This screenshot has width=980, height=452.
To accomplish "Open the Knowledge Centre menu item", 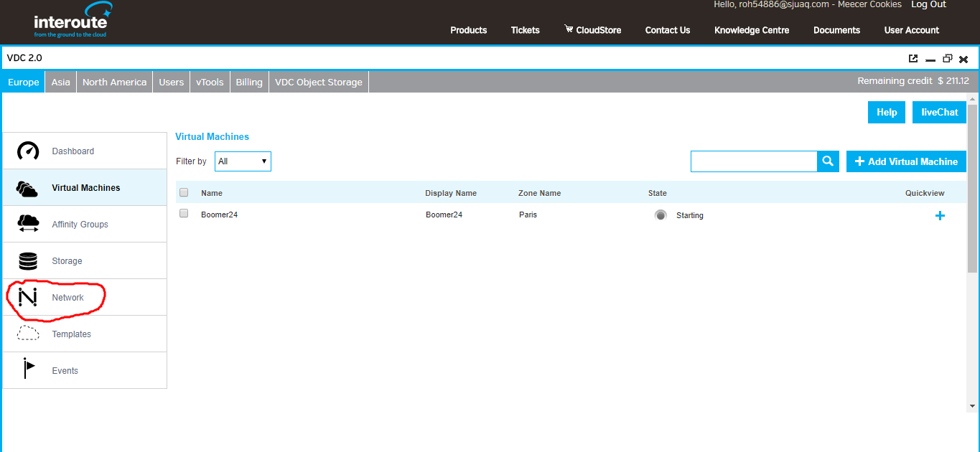I will pos(752,30).
